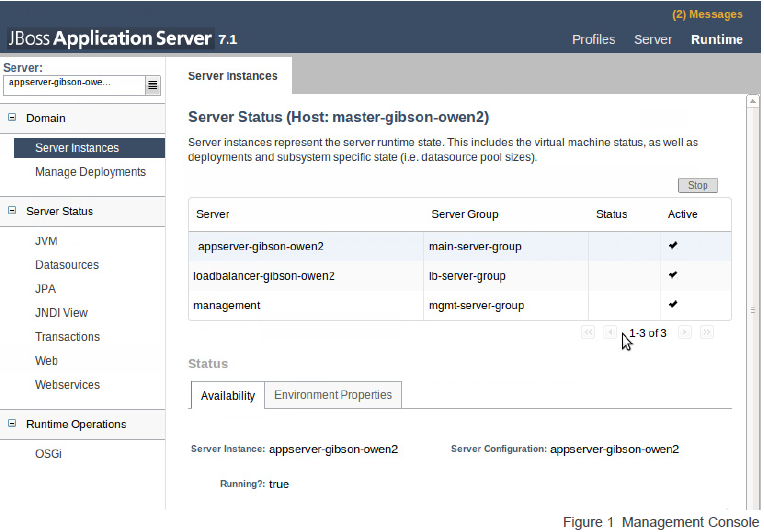764x532 pixels.
Task: Click lb-server-group cell
Action: pos(506,276)
